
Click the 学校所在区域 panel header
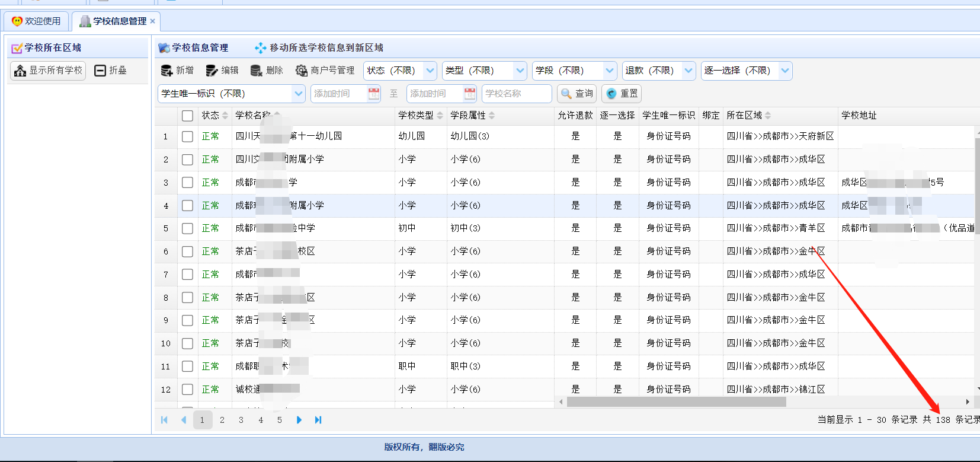77,48
